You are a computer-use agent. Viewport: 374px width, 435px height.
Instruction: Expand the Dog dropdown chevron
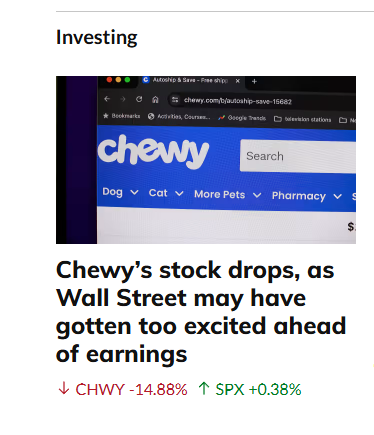(134, 192)
